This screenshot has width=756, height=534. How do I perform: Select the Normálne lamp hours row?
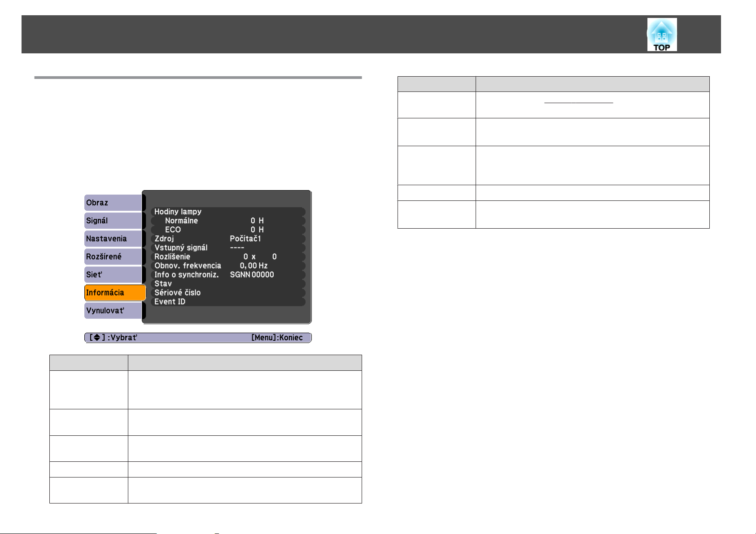(228, 221)
